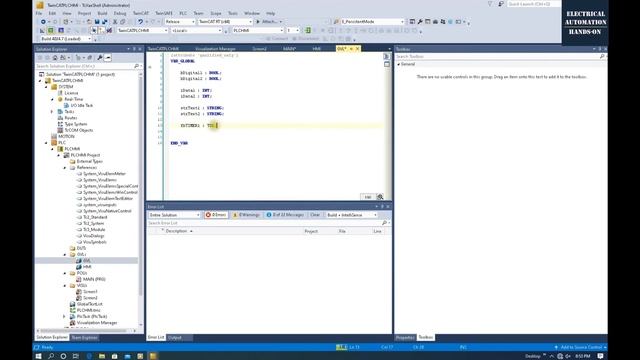Open the Build menu

102,13
